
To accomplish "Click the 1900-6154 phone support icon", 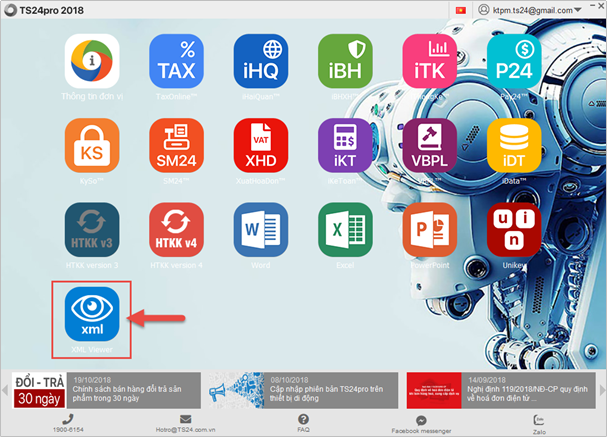I will [68, 419].
